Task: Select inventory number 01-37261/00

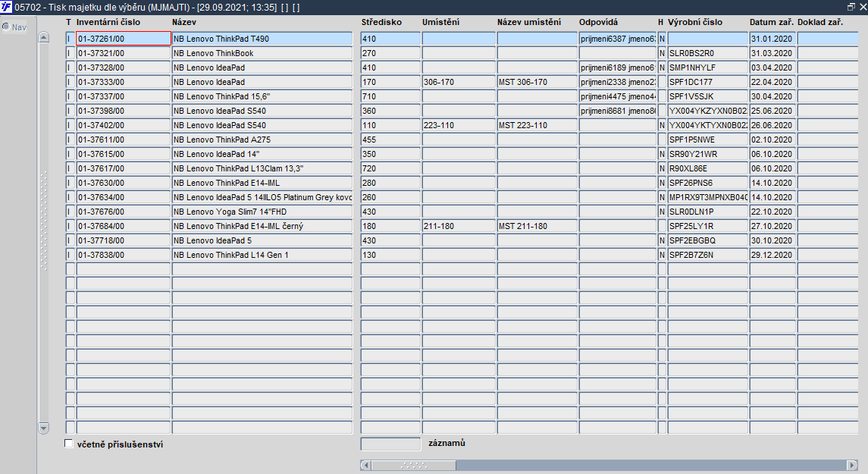Action: [x=124, y=39]
